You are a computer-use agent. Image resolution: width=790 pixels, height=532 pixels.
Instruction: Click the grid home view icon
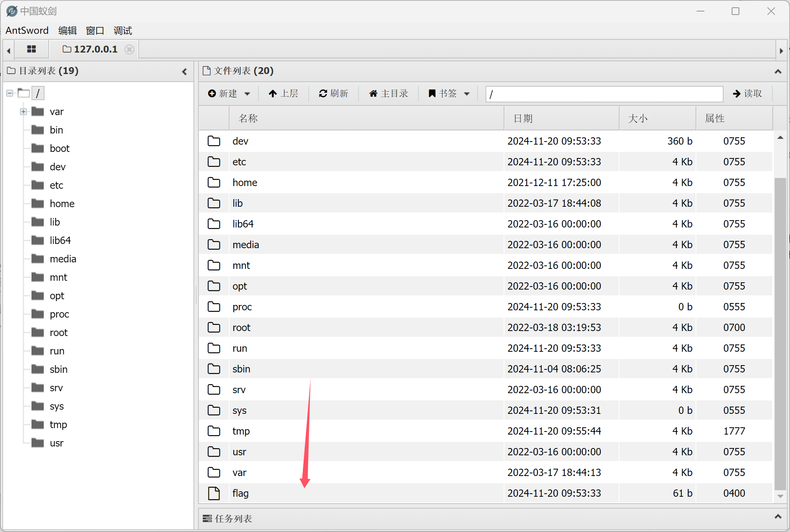click(x=31, y=49)
